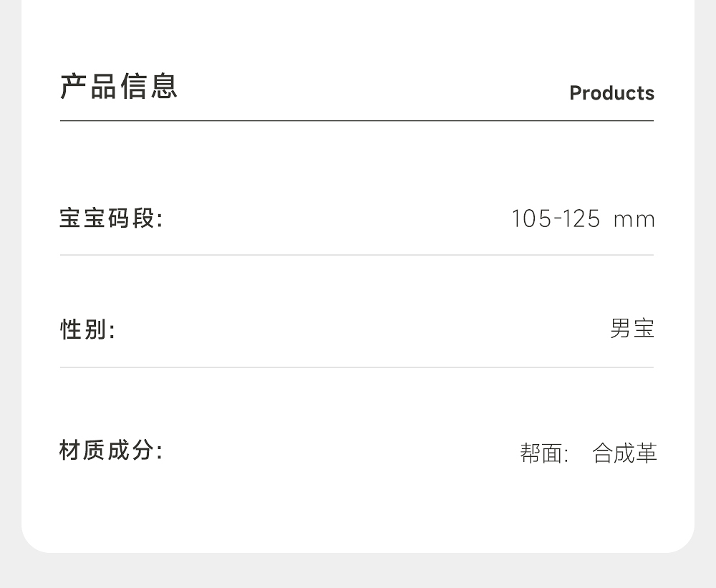The image size is (716, 588).
Task: Click the 男宝 gender value
Action: [632, 329]
